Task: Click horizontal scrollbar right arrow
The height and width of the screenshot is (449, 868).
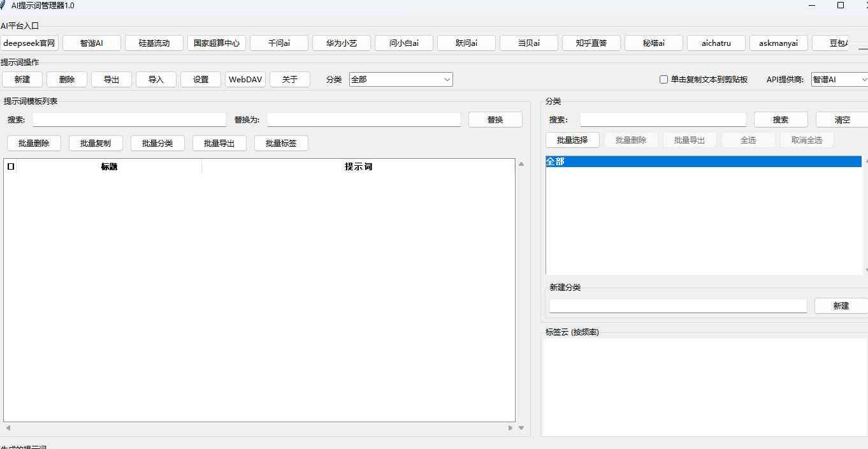Action: (x=510, y=428)
